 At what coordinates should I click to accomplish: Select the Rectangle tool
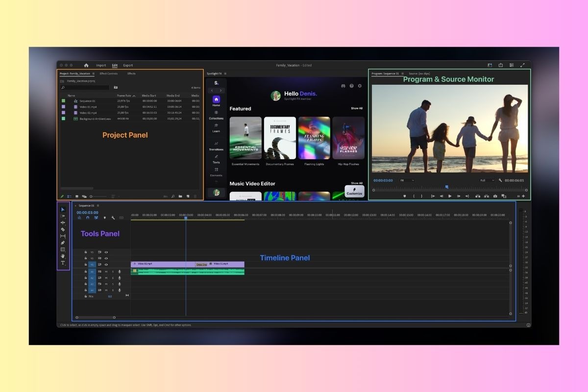[x=63, y=249]
